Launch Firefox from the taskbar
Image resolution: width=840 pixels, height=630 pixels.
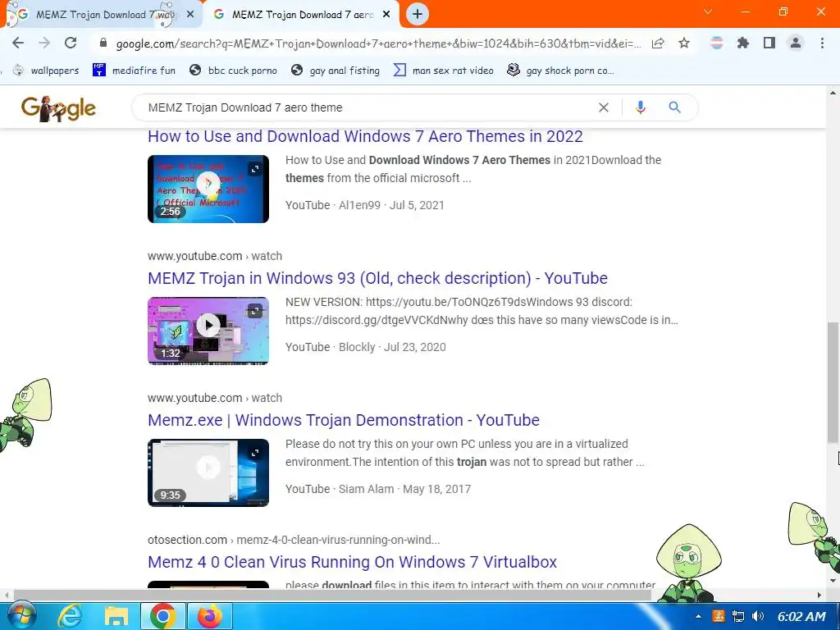pos(209,617)
